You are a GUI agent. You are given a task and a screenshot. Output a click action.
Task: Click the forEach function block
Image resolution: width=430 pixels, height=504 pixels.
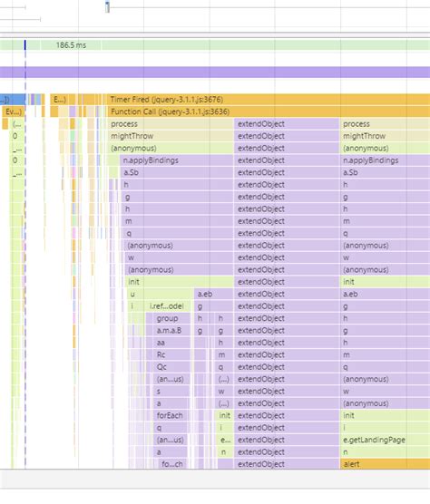point(171,415)
